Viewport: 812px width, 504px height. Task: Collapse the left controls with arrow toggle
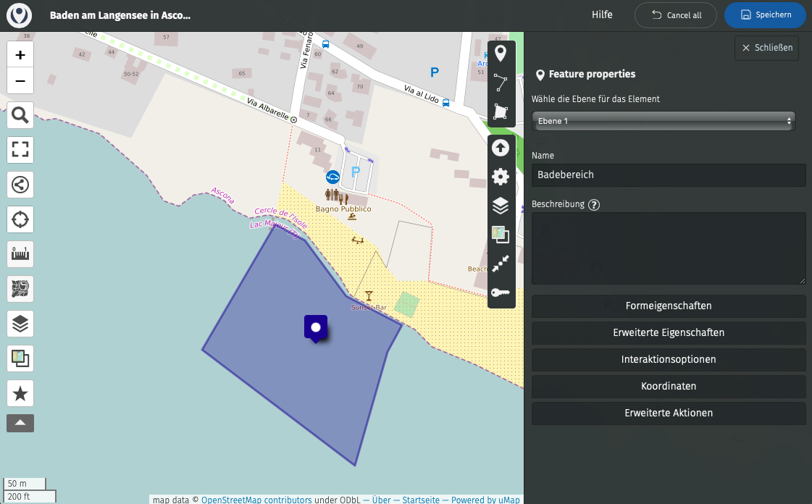point(20,423)
